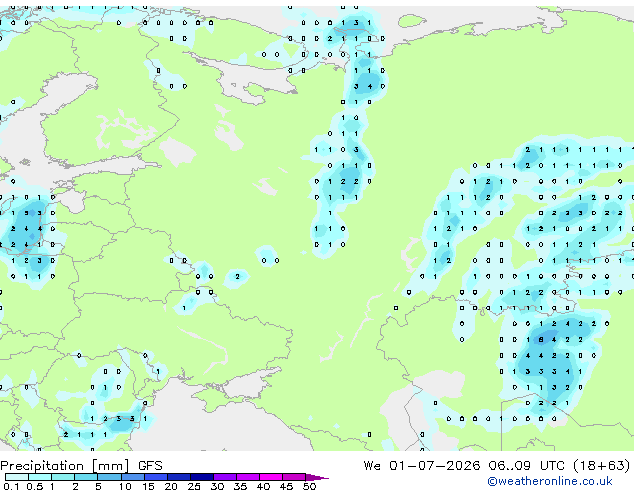Screen dimensions: 634x490
Task: Select the 1–2 mm legend color swatch
Action: pos(63,477)
